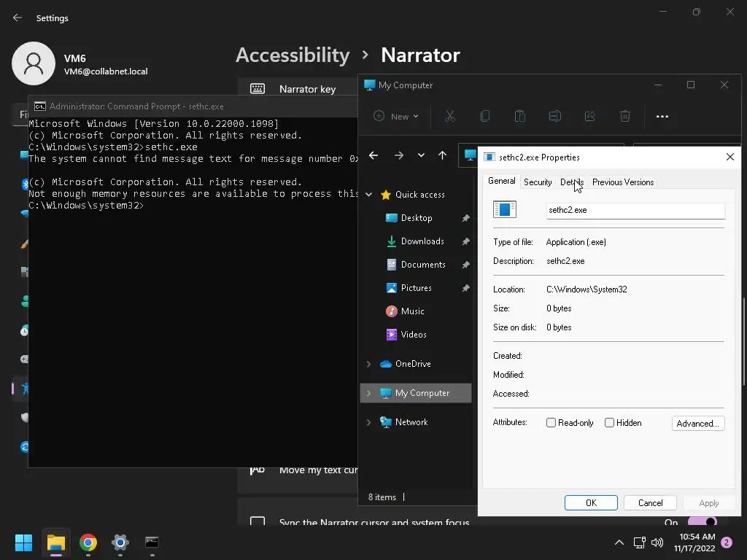Image resolution: width=747 pixels, height=560 pixels.
Task: Open Documents in Quick access
Action: point(423,265)
